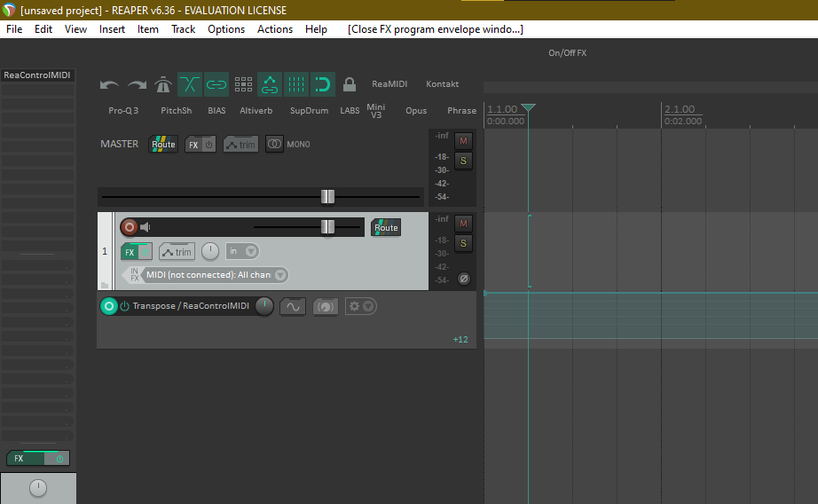Mute the Master track
This screenshot has height=504, width=818.
pos(463,141)
